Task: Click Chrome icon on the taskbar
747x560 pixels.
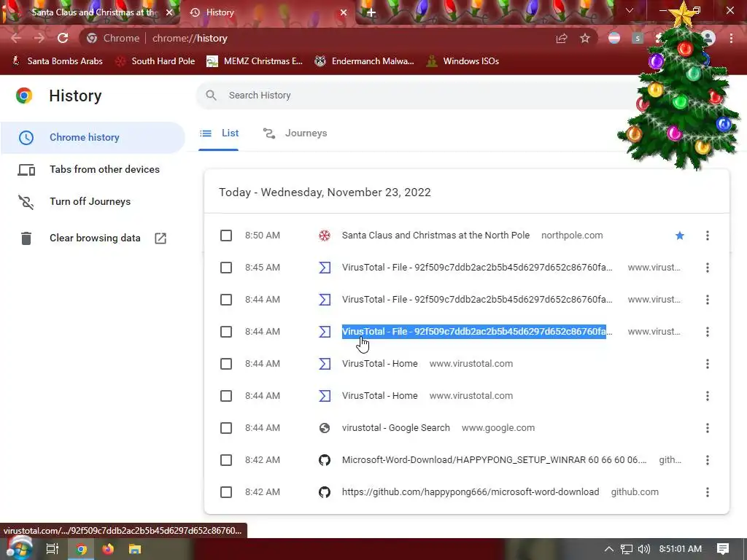Action: pyautogui.click(x=81, y=549)
